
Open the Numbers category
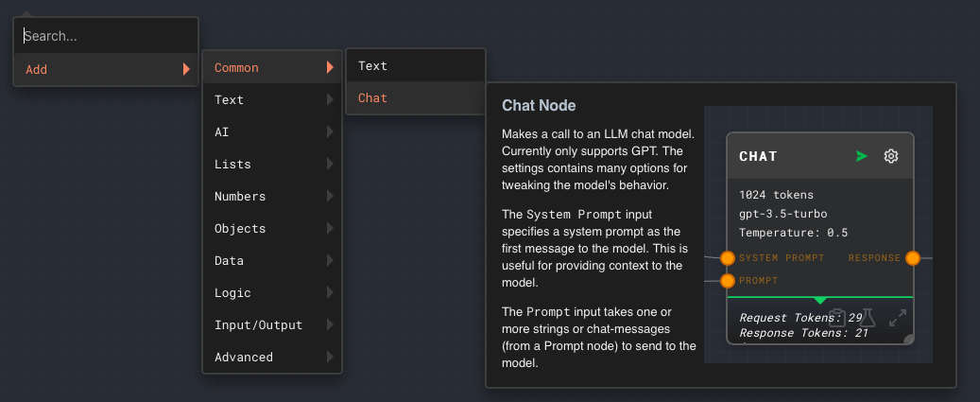point(272,197)
